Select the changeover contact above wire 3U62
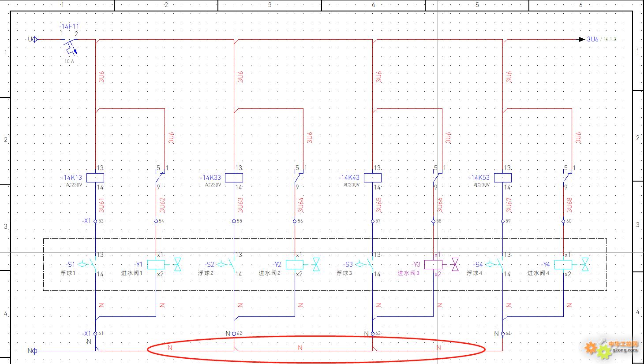Screen dimensions: 644x364 point(161,177)
